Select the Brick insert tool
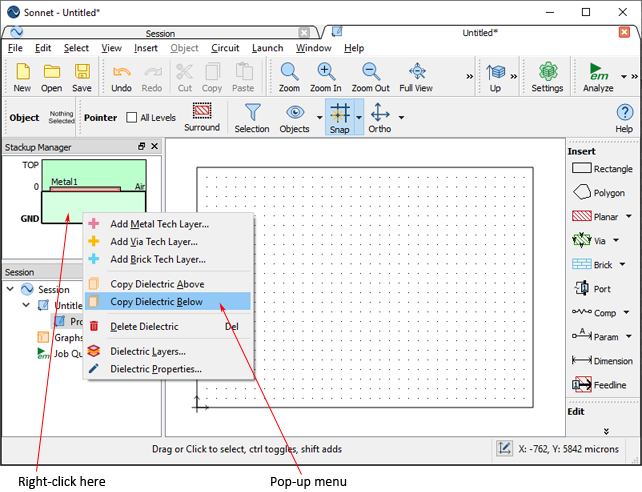Screen dimensions: 642x492 [592, 265]
